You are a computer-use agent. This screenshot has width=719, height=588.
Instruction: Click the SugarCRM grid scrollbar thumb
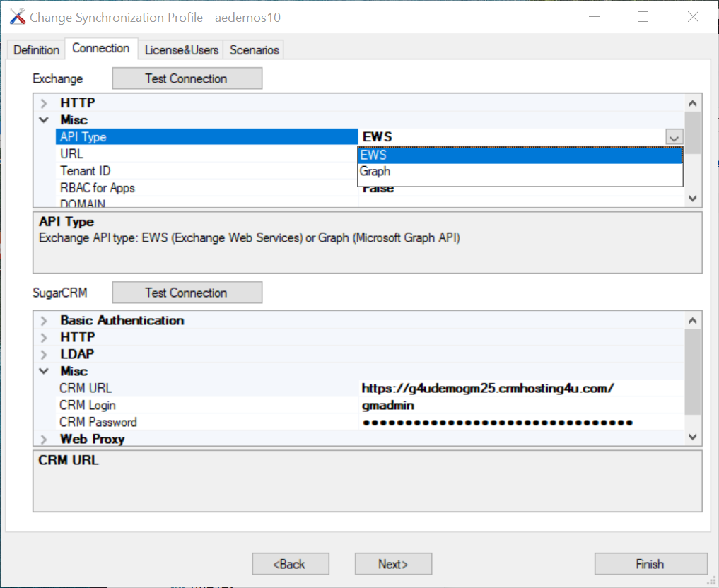tap(692, 372)
